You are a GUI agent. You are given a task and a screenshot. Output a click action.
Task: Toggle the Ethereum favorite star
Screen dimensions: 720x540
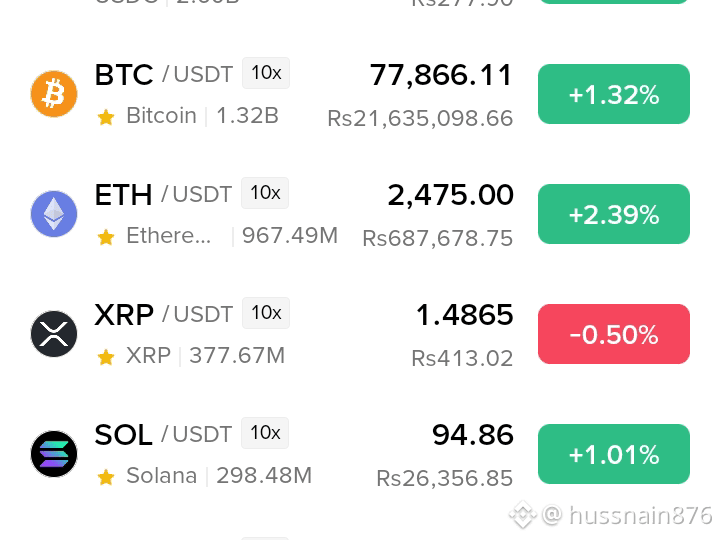[106, 237]
